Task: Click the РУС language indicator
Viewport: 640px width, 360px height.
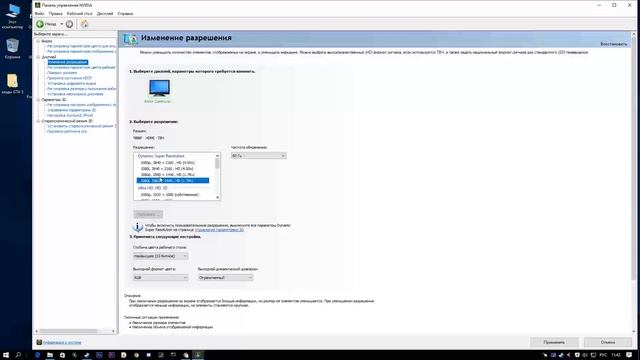Action: coord(604,355)
